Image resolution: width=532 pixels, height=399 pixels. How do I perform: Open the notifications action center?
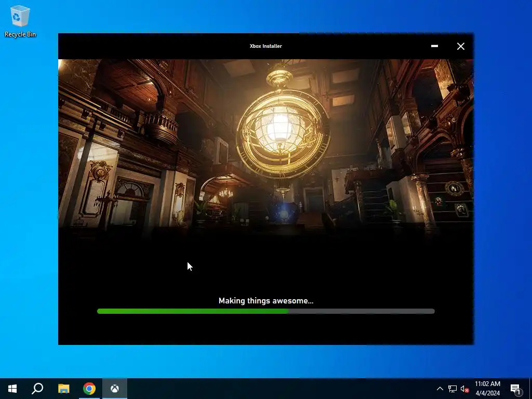(x=516, y=389)
